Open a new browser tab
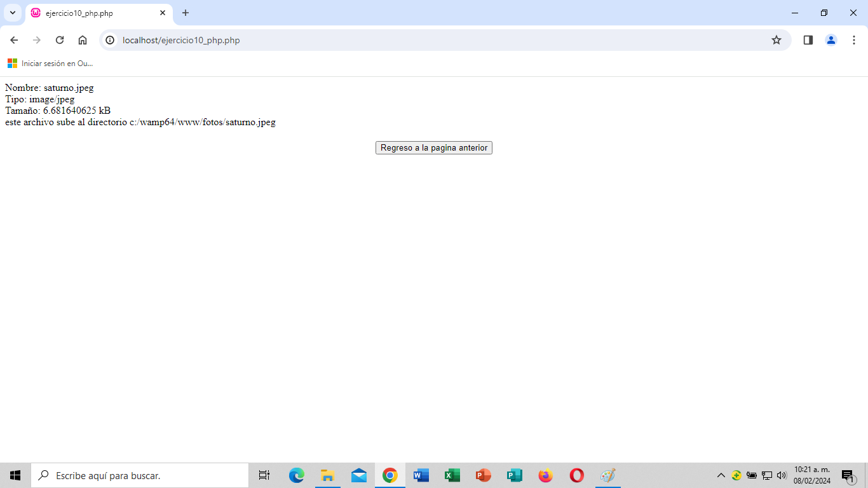 tap(186, 13)
